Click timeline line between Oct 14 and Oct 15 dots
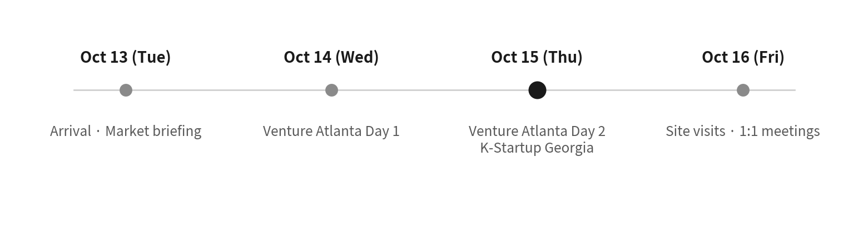The image size is (868, 232). [433, 90]
